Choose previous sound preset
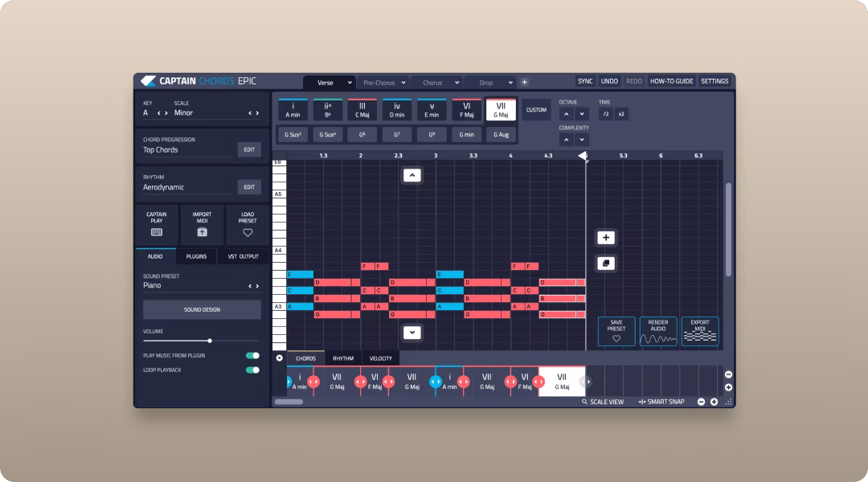Screen dimensions: 868x482 (250, 286)
